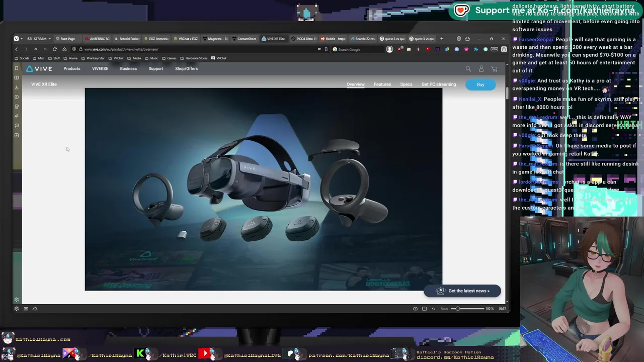
Task: Select the Overview section link
Action: (355, 84)
